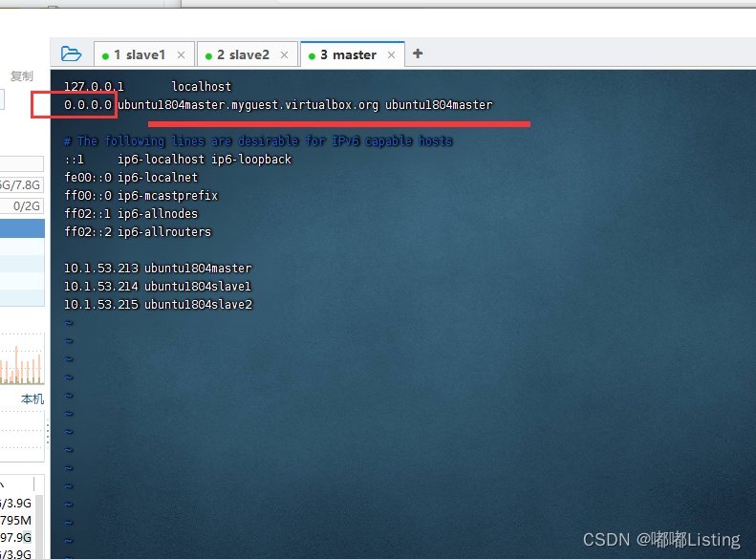Click the ip6-localhost ip6-loopback line
Image resolution: width=756 pixels, height=559 pixels.
[x=178, y=160]
